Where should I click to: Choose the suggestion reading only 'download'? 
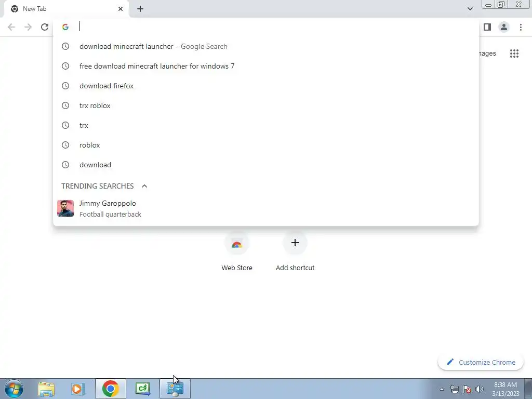pos(265,165)
